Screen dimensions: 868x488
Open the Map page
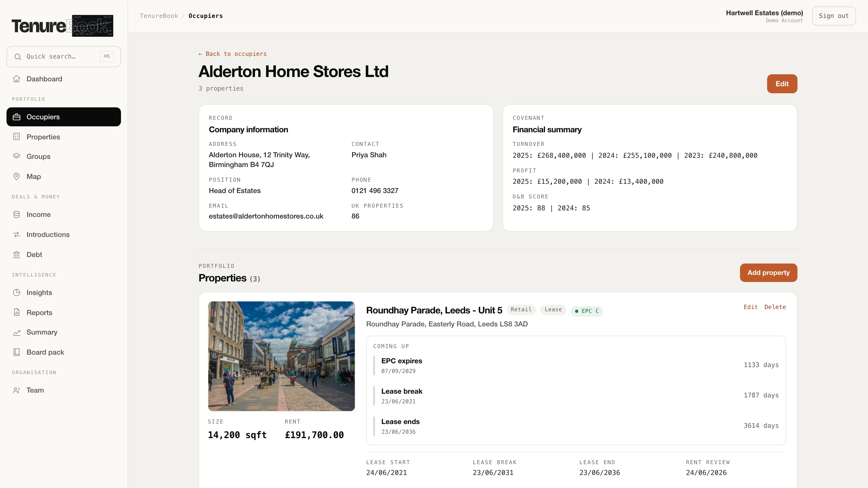(x=64, y=176)
